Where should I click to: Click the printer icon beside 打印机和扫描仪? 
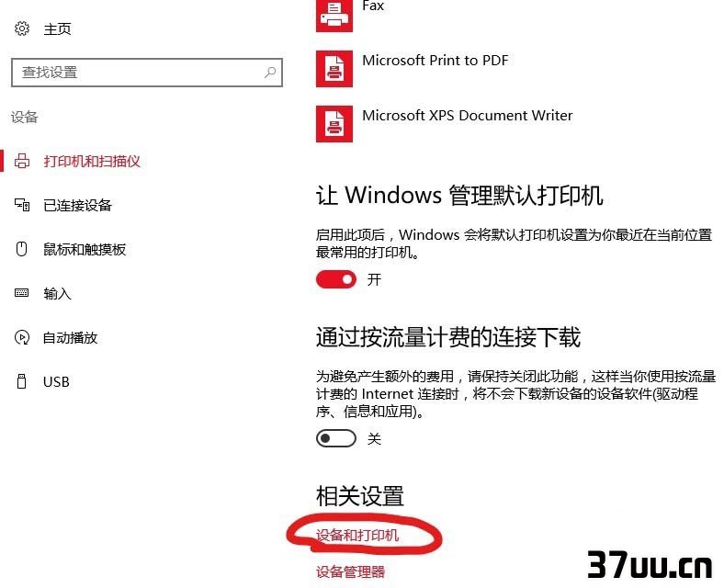point(22,161)
